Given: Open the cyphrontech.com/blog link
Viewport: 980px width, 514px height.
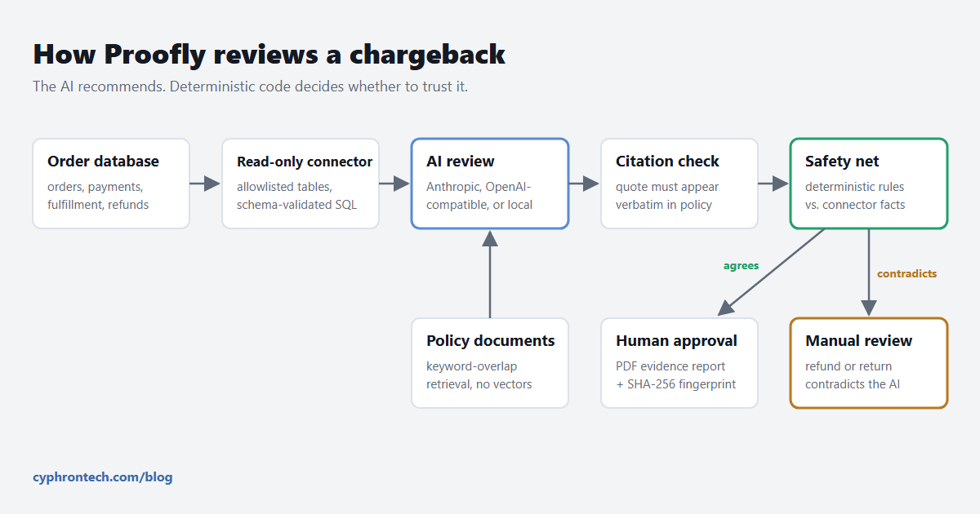Looking at the screenshot, I should tap(103, 477).
